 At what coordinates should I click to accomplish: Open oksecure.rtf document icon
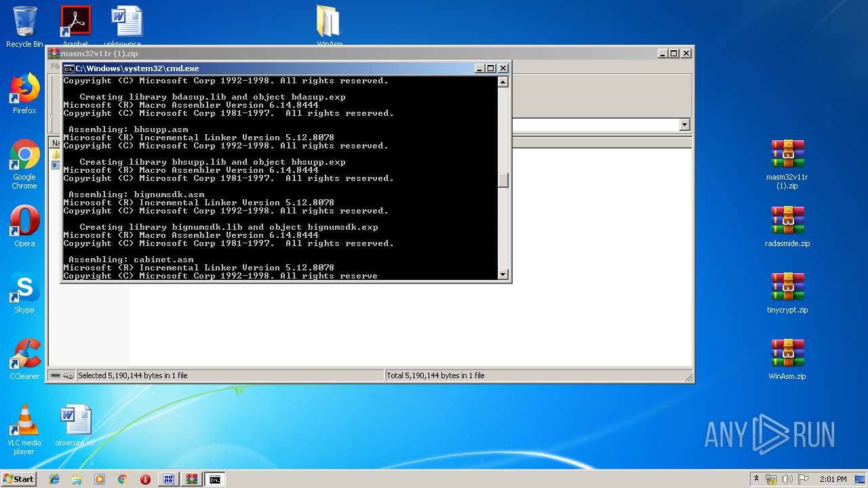click(x=75, y=426)
